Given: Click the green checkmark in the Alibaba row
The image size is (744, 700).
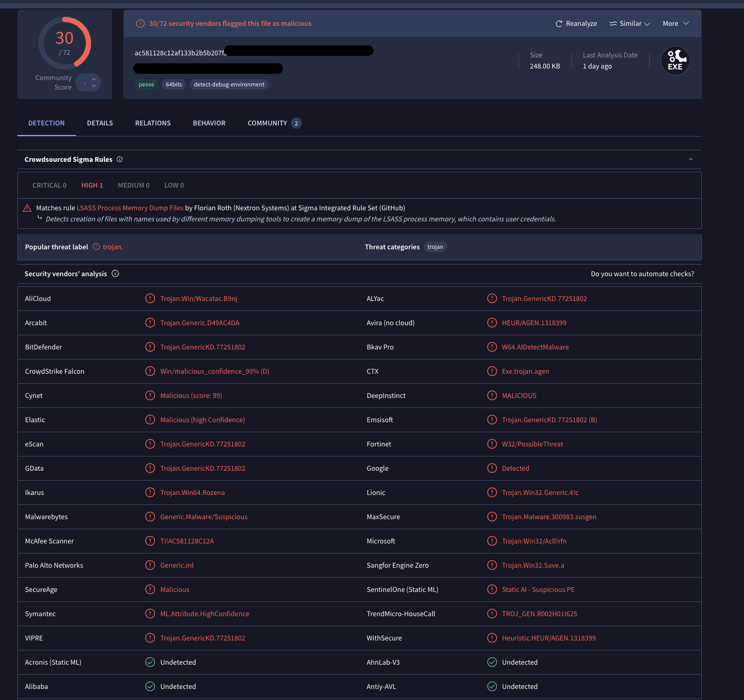Looking at the screenshot, I should 150,686.
